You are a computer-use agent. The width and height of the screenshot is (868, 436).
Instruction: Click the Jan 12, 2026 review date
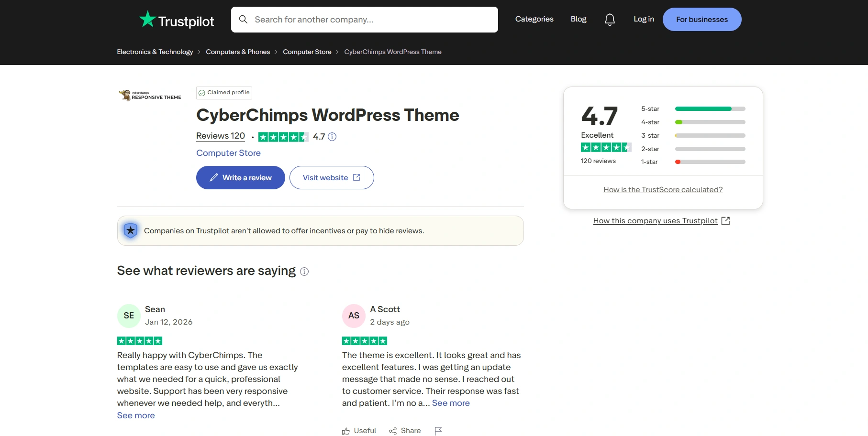click(x=169, y=322)
